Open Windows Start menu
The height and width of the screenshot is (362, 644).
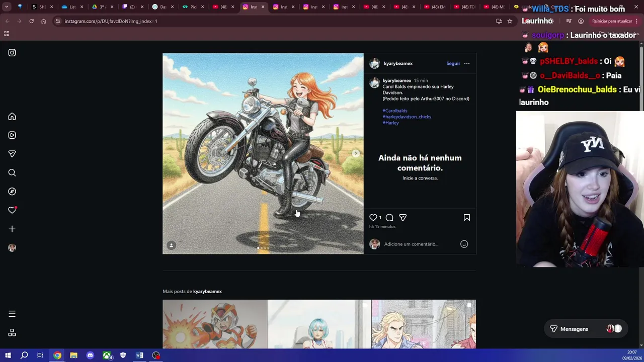point(8,355)
